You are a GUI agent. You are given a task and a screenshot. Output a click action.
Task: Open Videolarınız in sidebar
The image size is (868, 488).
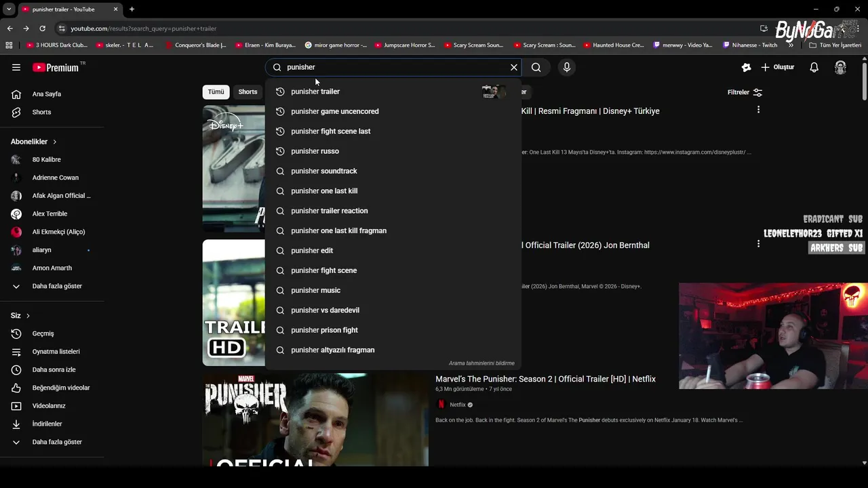[52, 406]
